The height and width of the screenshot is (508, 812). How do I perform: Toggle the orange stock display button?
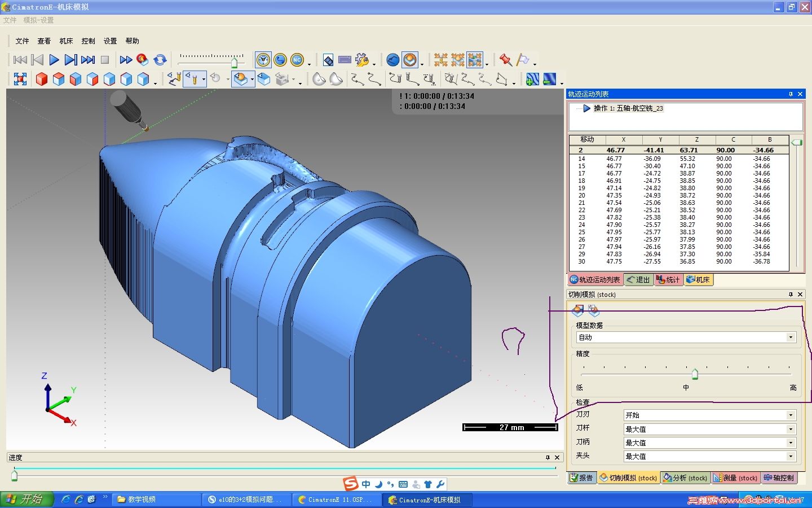tap(410, 60)
